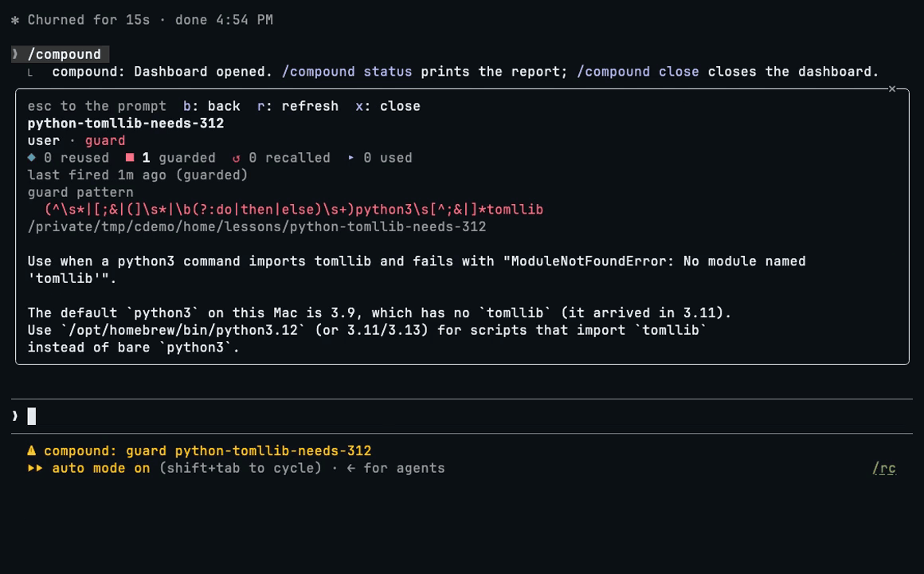
Task: Click the asterisk beside Churned for 15s
Action: click(15, 20)
